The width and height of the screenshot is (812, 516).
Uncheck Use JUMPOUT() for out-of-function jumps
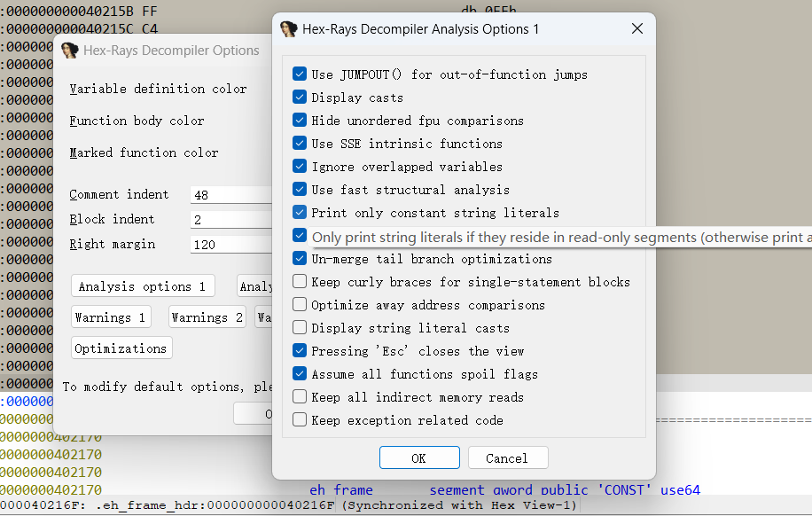coord(300,74)
